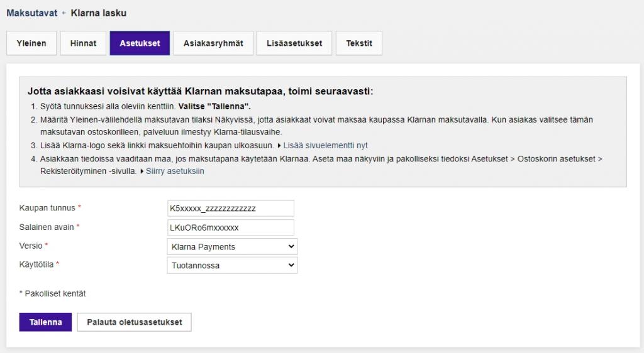The width and height of the screenshot is (644, 353).
Task: Click the Kaupan tunnus label
Action: coord(47,208)
